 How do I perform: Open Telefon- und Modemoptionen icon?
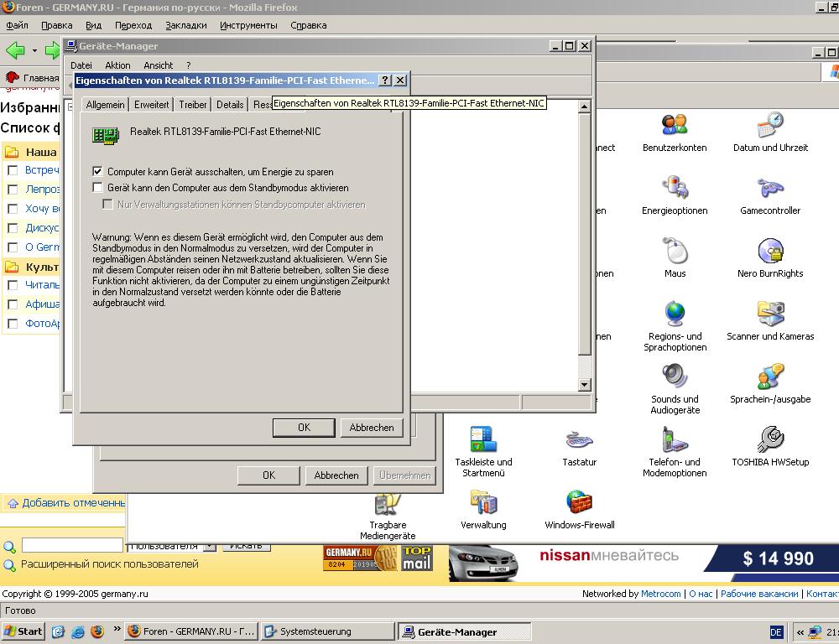pos(675,452)
